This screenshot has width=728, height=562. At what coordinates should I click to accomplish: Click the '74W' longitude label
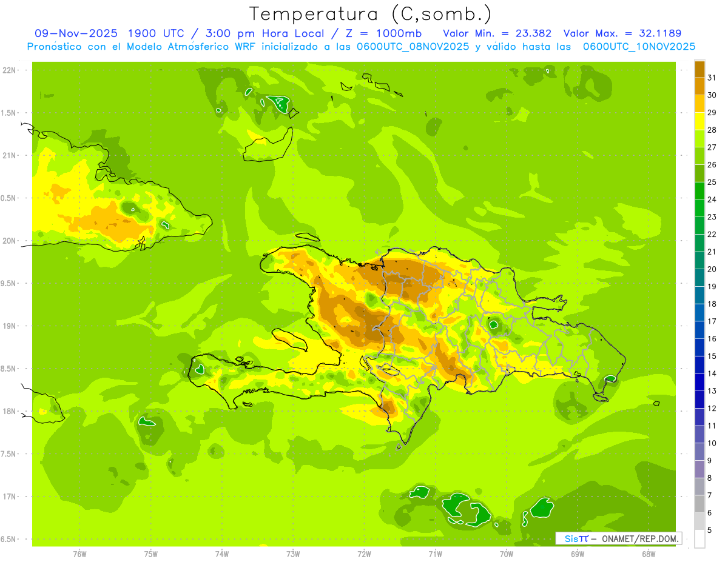(x=222, y=554)
